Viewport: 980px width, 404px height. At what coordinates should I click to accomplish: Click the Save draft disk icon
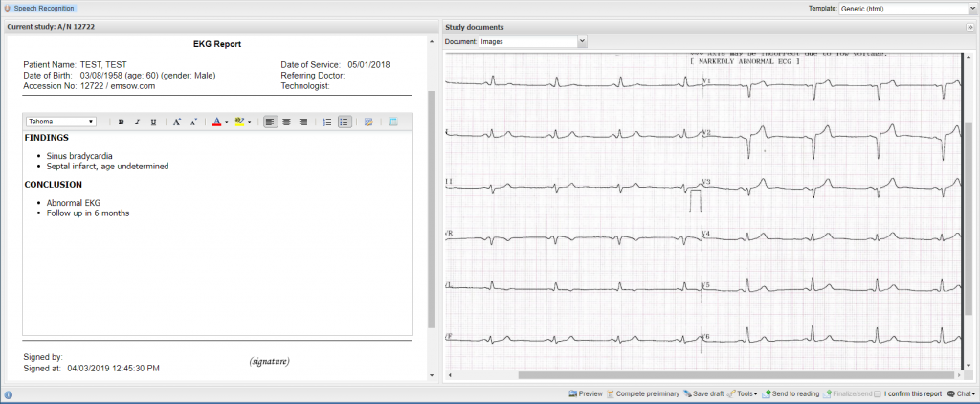pos(687,394)
